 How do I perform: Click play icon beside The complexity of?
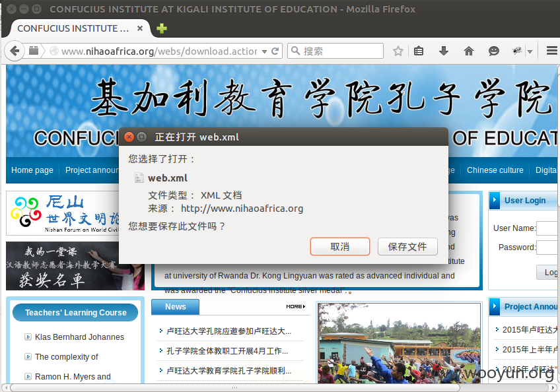click(x=28, y=356)
